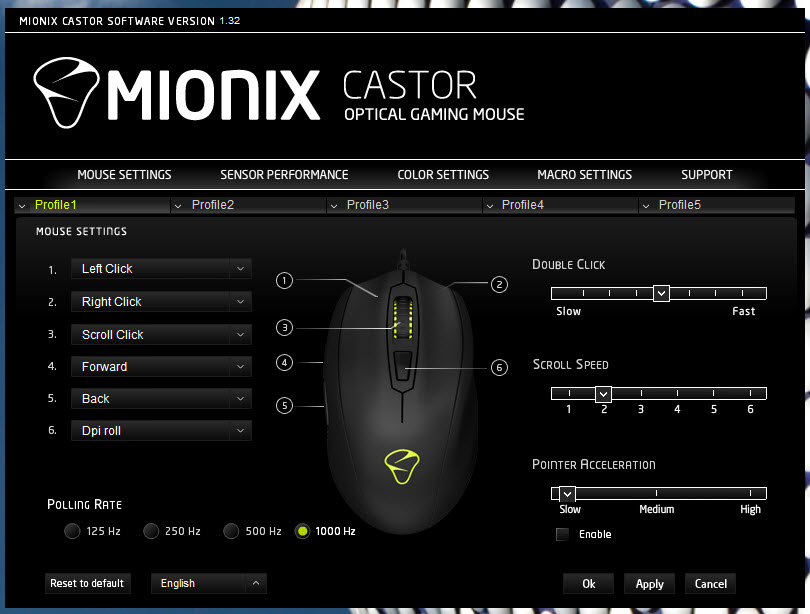
Task: Click the 'Pointer Acceleration' heading text
Action: point(594,464)
